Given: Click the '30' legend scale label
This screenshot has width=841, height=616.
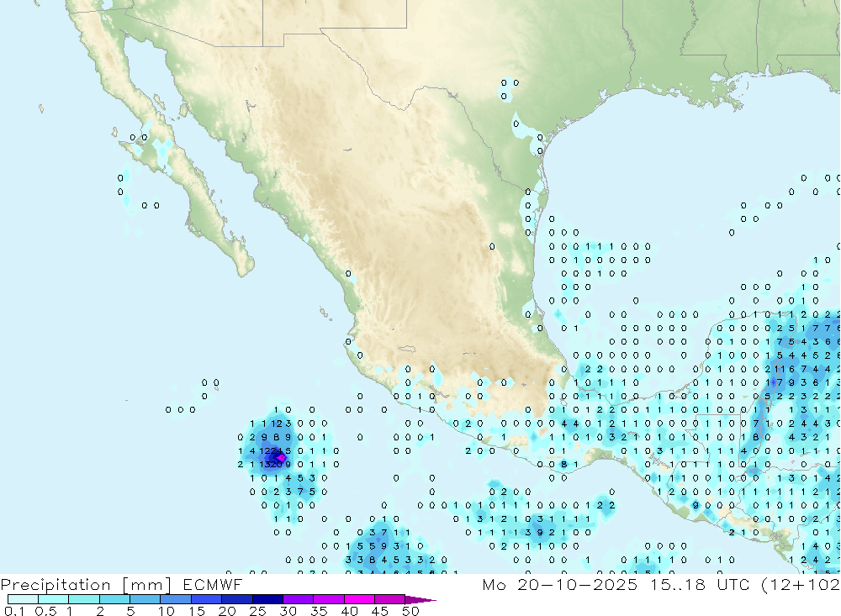Looking at the screenshot, I should click(x=288, y=611).
